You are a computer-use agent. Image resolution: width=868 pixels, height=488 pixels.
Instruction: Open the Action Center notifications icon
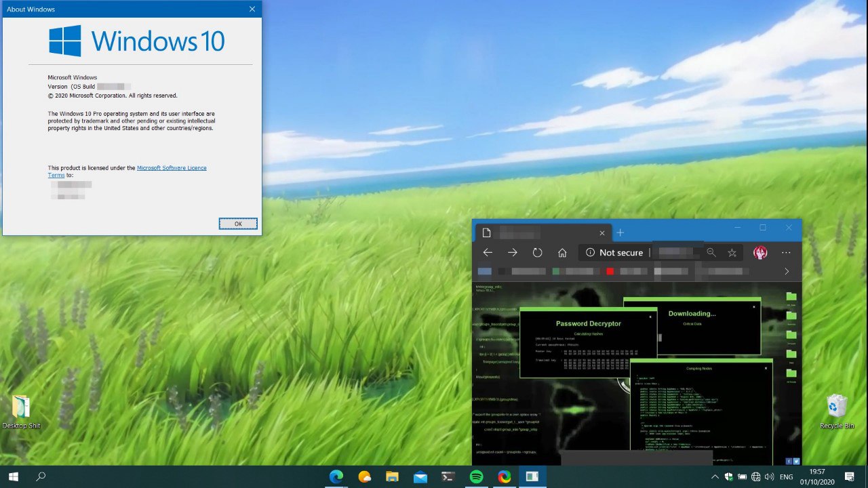point(849,477)
